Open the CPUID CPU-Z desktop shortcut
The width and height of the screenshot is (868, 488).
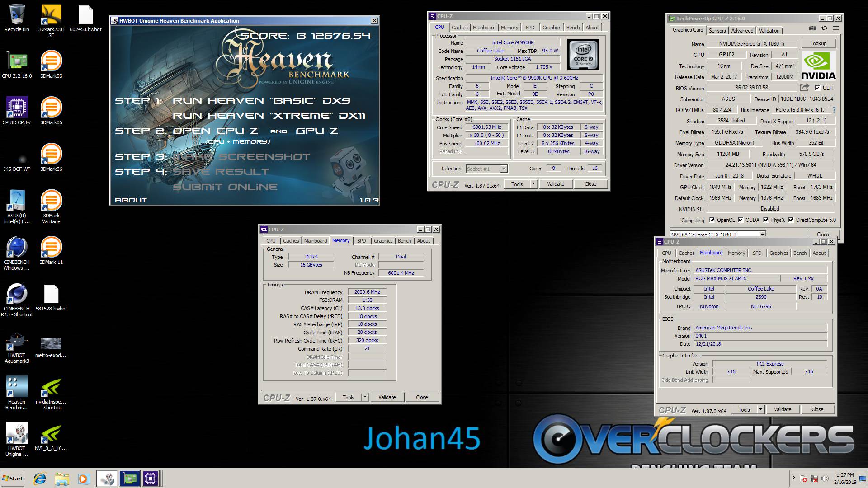17,111
